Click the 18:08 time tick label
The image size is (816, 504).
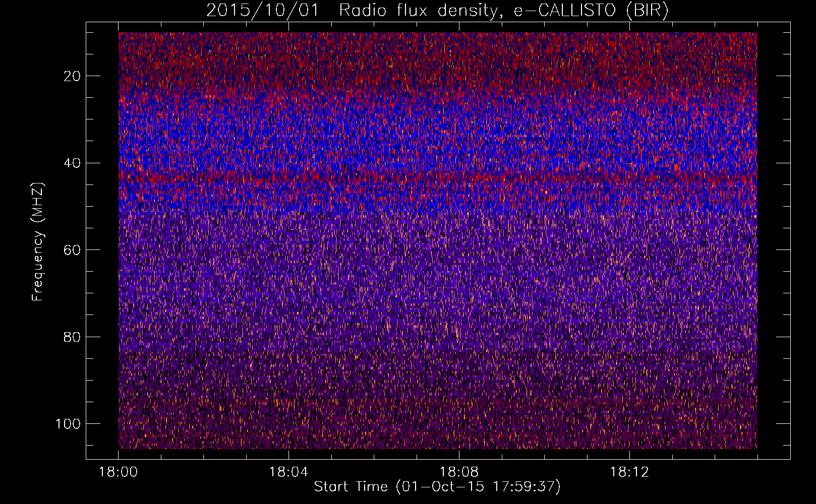(459, 472)
